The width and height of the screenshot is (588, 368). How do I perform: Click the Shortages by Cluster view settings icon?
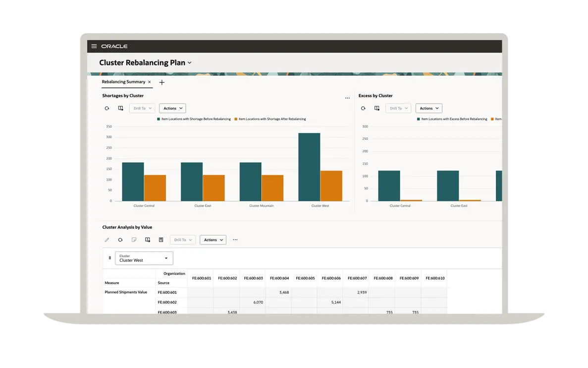coord(120,108)
